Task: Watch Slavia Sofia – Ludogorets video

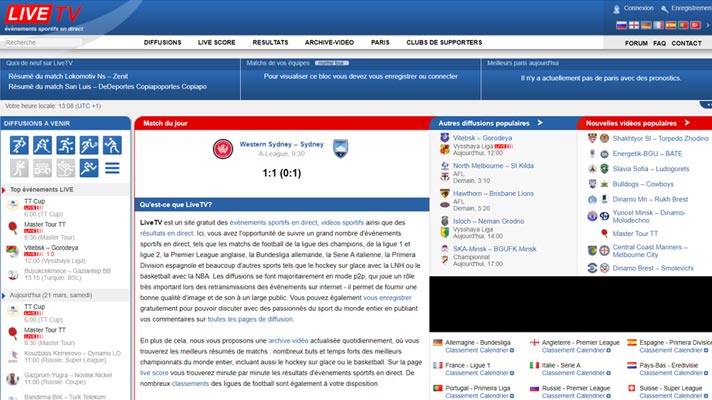Action: 651,169
